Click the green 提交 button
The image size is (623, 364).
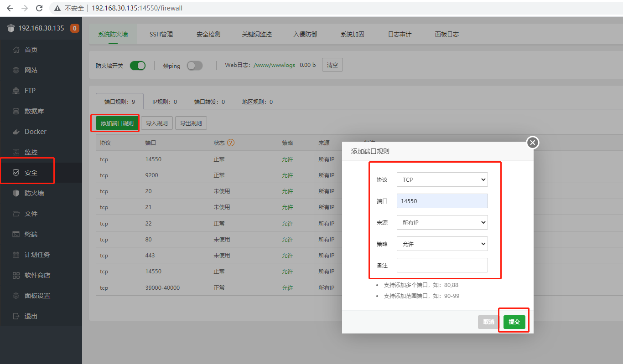coord(514,322)
